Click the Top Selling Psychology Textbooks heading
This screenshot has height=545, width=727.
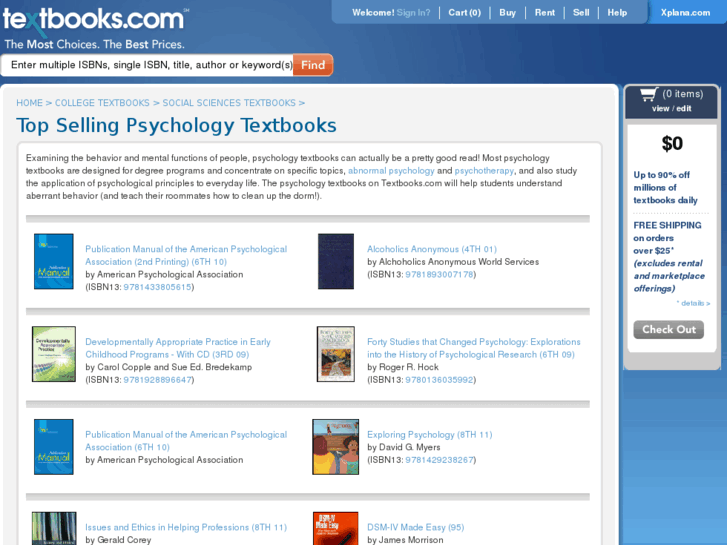tap(176, 126)
